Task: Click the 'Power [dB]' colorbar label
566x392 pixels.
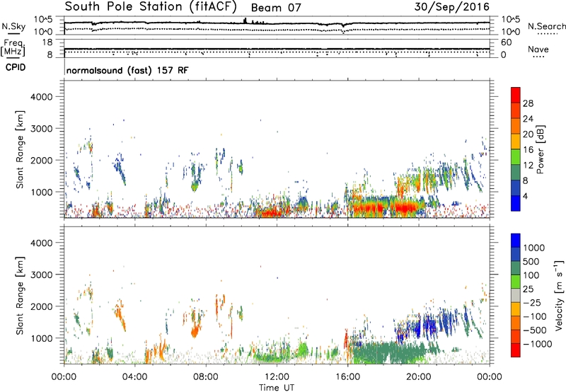Action: pos(541,149)
